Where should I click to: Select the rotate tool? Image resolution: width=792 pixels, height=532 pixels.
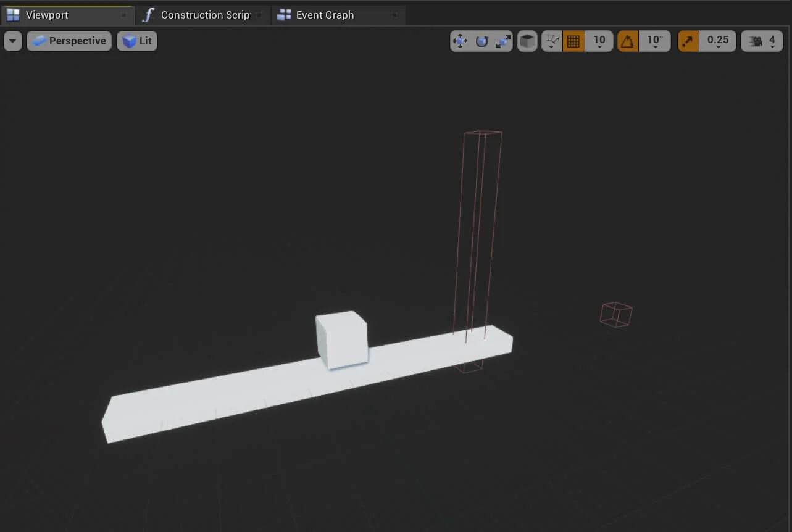tap(481, 41)
